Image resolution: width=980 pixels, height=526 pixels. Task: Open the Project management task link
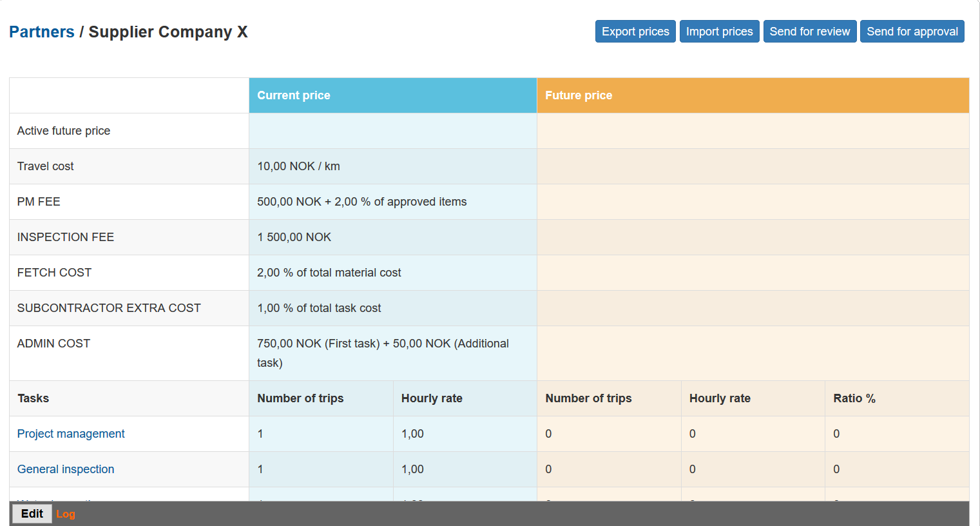coord(71,434)
